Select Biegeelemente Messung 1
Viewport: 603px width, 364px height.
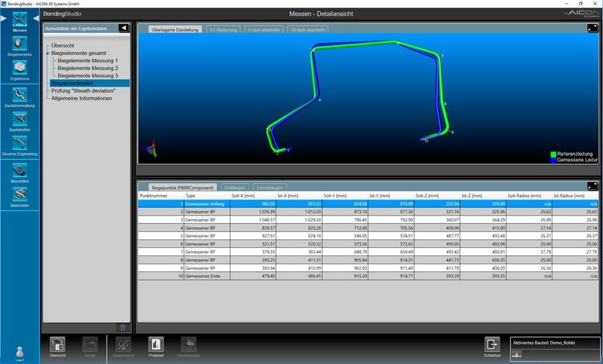(87, 60)
